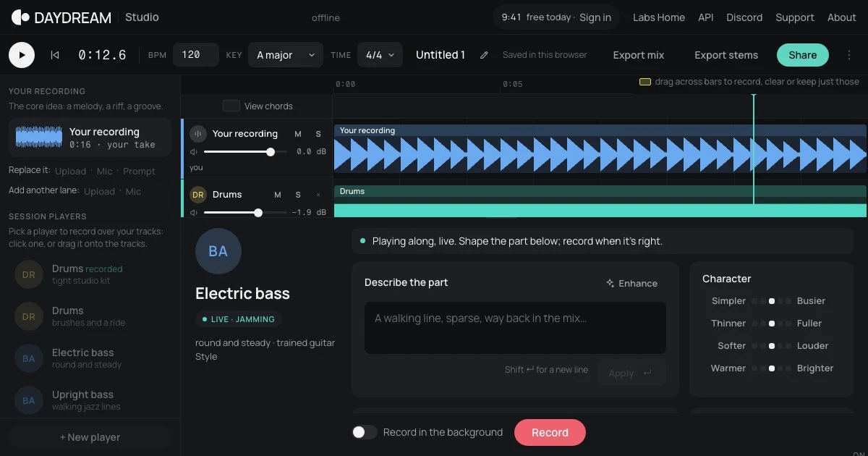Screen dimensions: 868x456
Task: Select the BA avatar of Electric bass player
Action: click(29, 359)
